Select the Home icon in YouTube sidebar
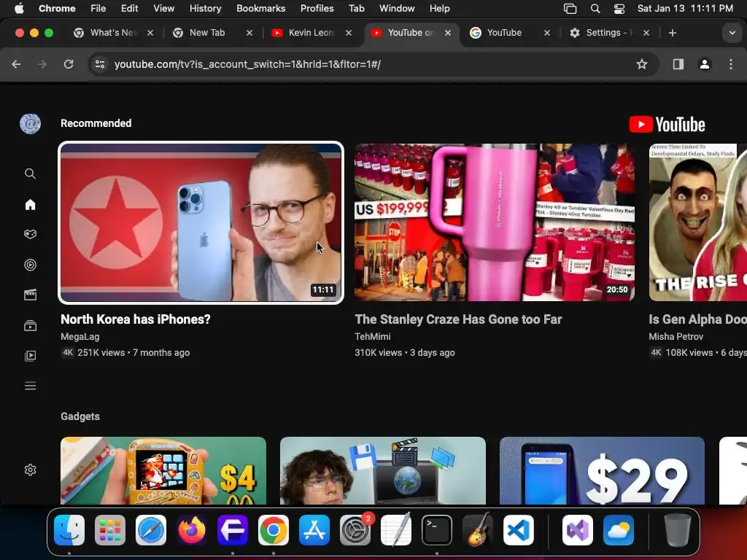The height and width of the screenshot is (560, 747). pyautogui.click(x=30, y=204)
